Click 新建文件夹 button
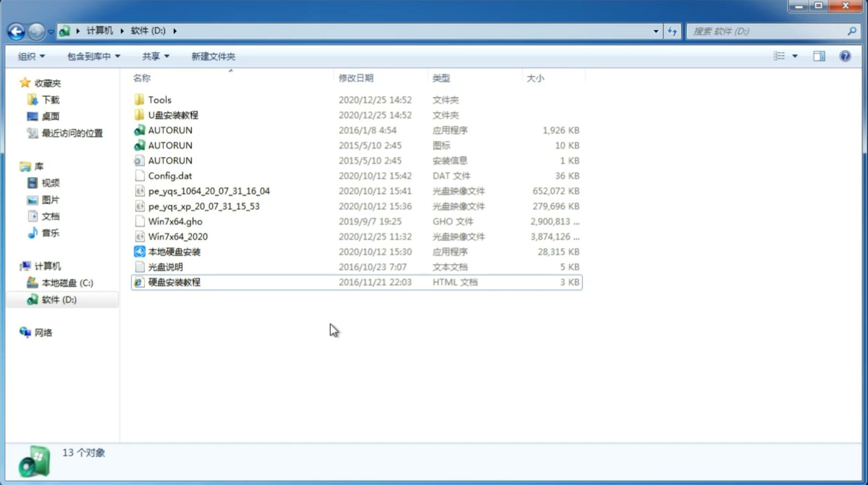This screenshot has height=485, width=868. coord(213,56)
